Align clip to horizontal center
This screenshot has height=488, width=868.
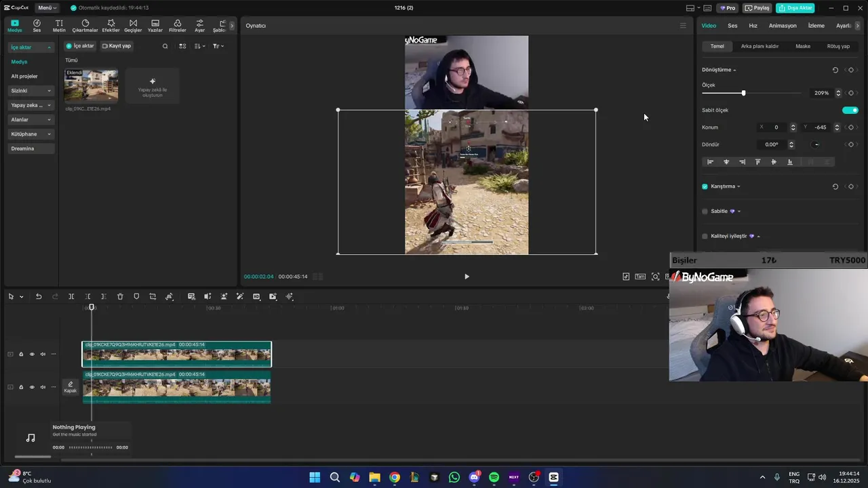coord(726,162)
